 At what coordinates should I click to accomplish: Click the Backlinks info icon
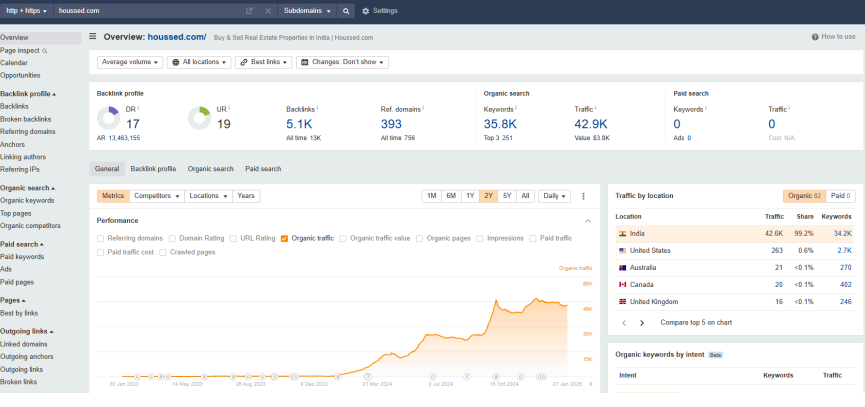click(318, 108)
